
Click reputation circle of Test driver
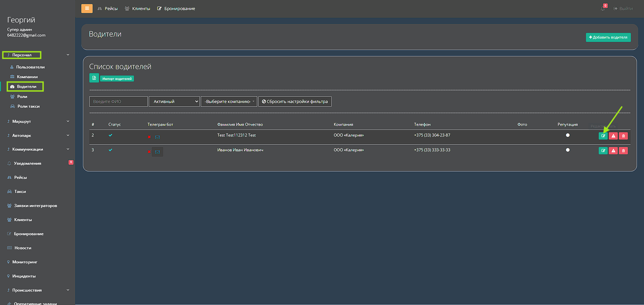(567, 135)
